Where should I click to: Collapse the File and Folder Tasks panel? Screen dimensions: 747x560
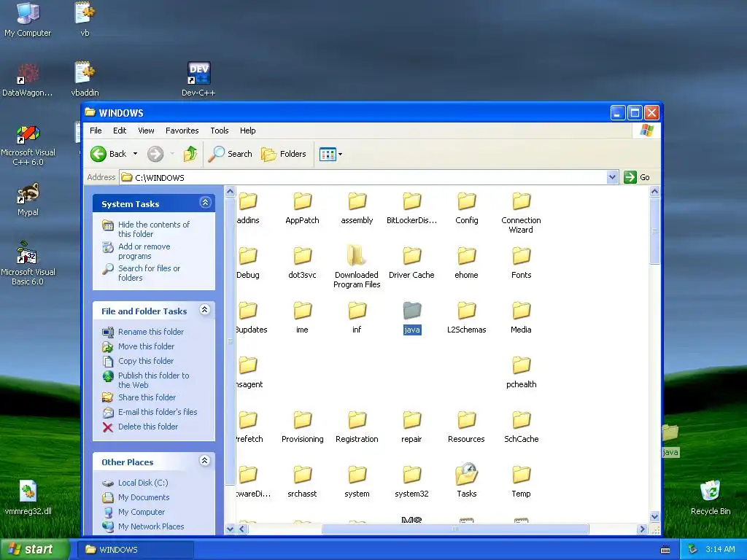point(205,310)
